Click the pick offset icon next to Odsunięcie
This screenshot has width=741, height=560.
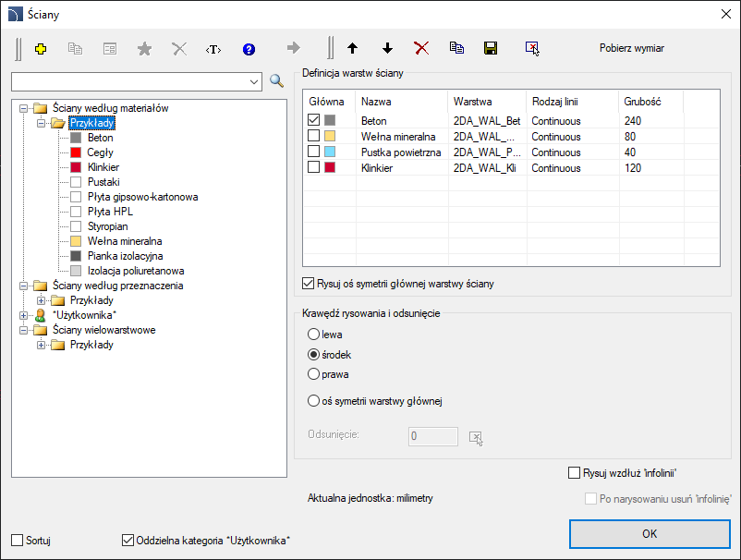476,438
